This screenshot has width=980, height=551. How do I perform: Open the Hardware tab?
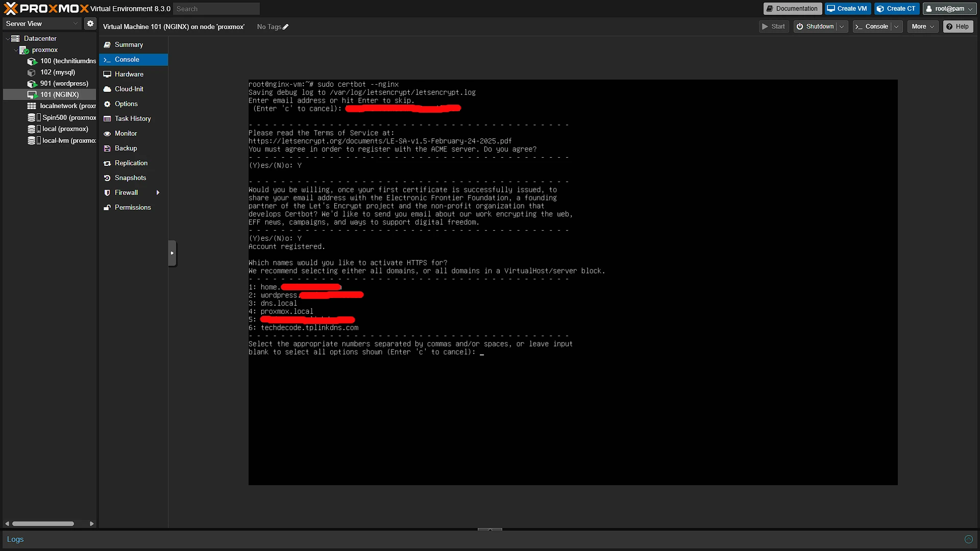point(133,74)
